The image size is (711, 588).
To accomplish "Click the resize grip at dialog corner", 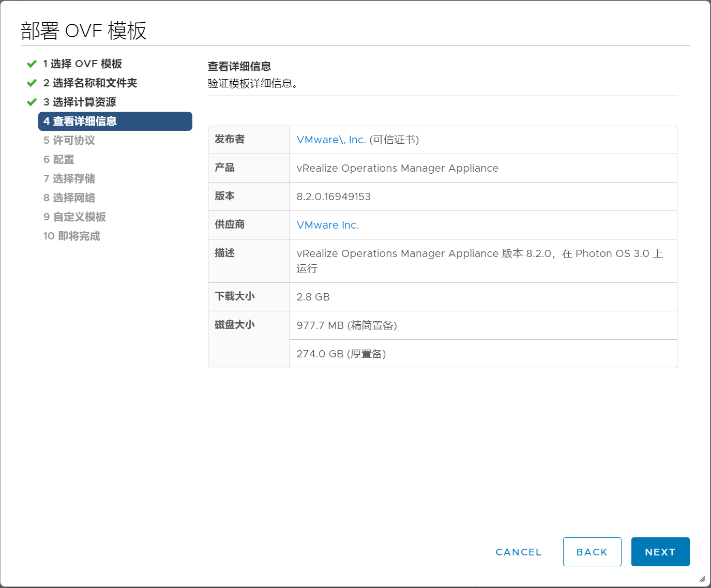I will [702, 579].
